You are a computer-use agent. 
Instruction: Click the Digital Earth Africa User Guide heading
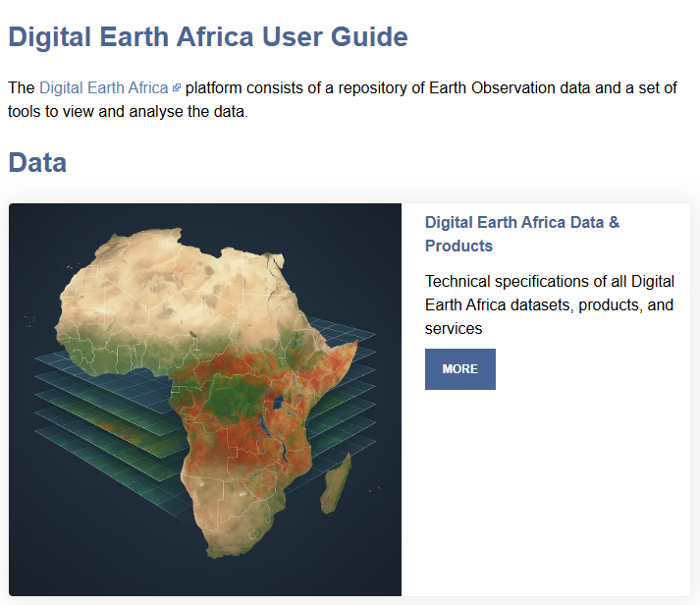[x=208, y=36]
